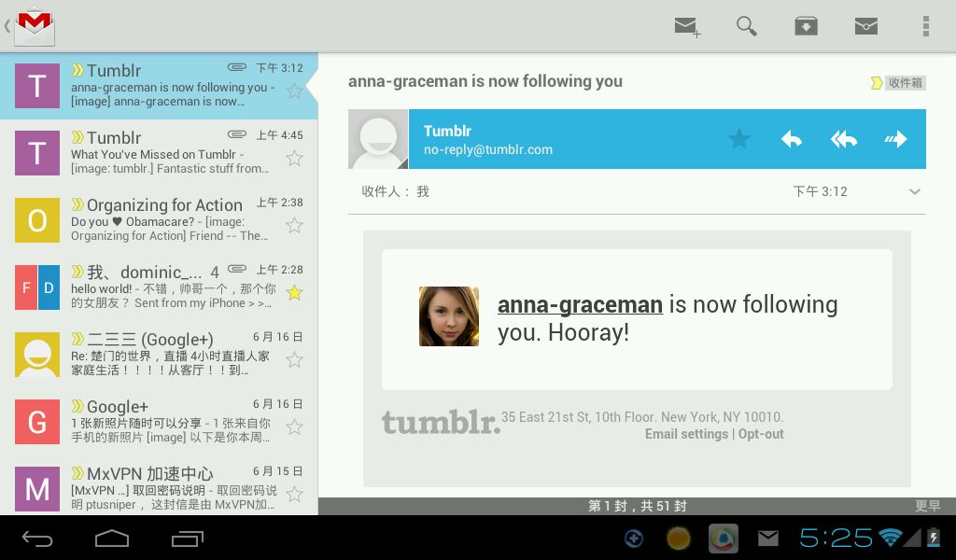The width and height of the screenshot is (956, 560).
Task: Tap the Android home navigation button
Action: coord(112,538)
